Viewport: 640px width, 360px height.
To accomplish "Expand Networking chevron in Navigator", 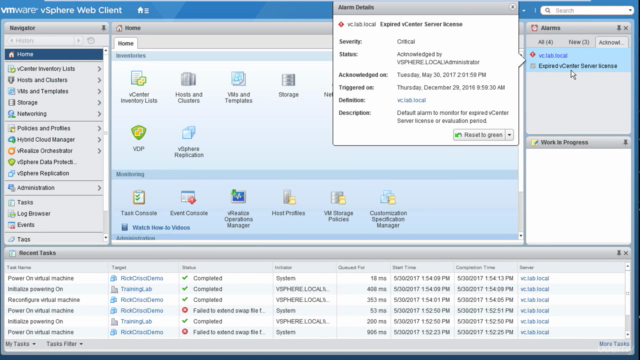I will (99, 114).
